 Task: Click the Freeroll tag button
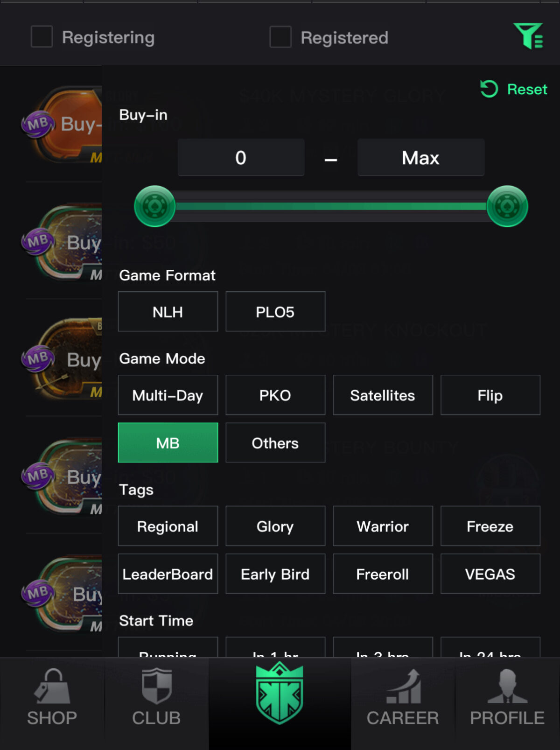(x=383, y=574)
